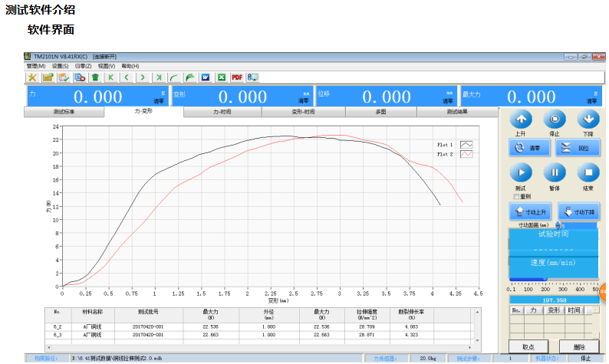Screen dimensions: 609x364
Task: Switch to the 变形-时间 tab
Action: (303, 112)
